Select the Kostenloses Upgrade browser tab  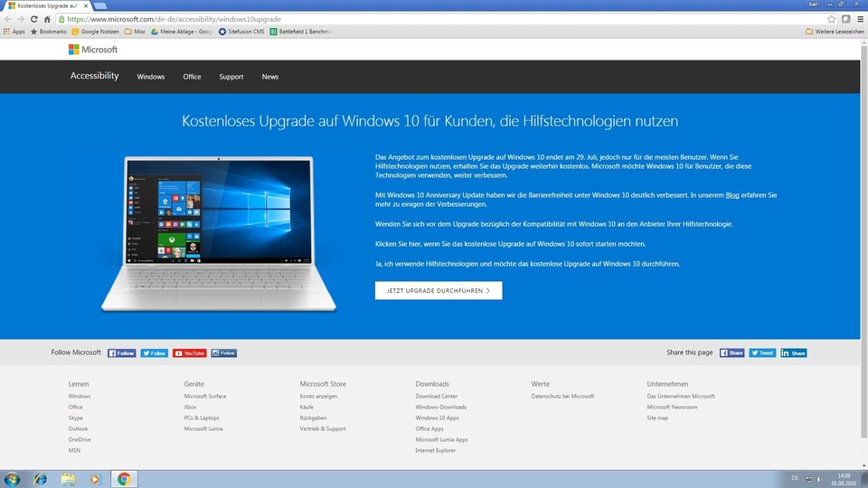coord(45,5)
